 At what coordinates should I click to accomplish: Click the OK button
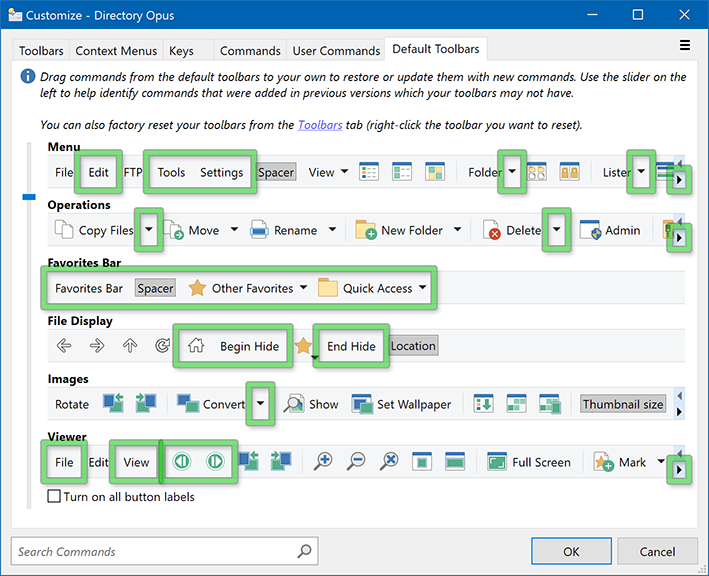(571, 551)
